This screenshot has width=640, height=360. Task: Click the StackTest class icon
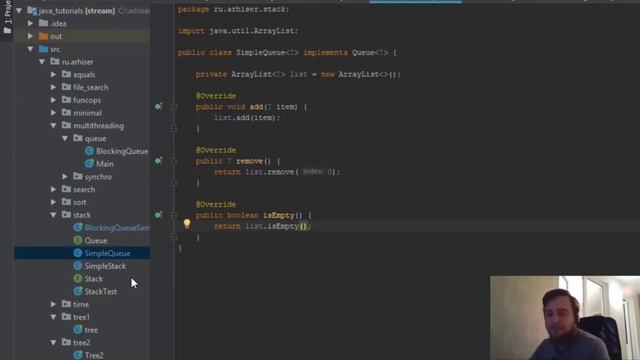pyautogui.click(x=78, y=291)
